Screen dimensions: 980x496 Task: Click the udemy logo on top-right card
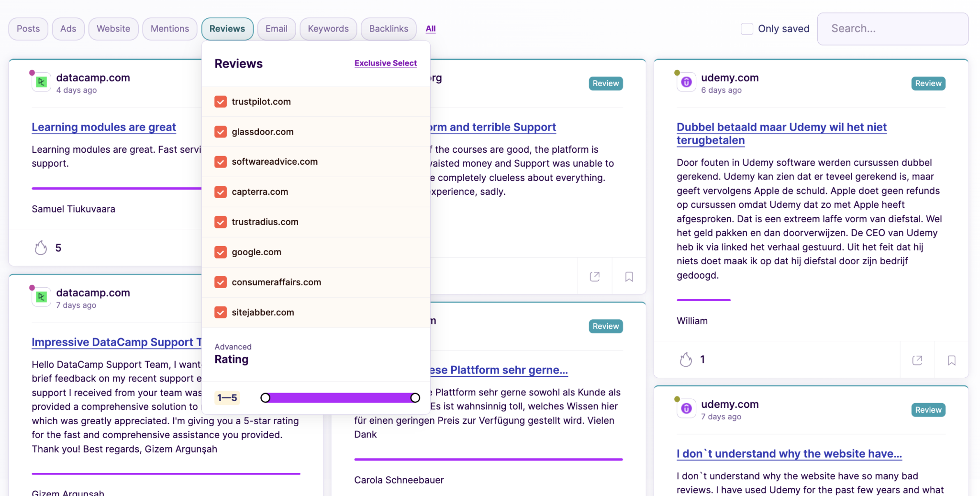pos(686,82)
